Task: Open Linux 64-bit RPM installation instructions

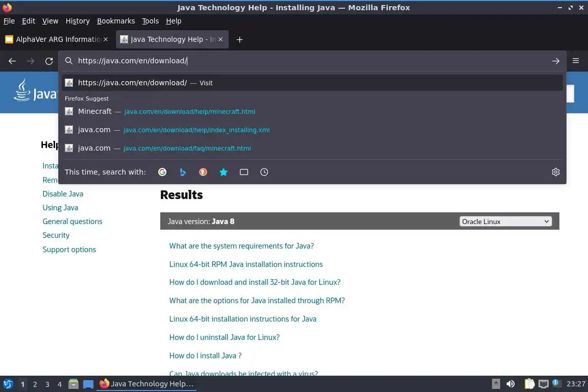Action: (246, 264)
